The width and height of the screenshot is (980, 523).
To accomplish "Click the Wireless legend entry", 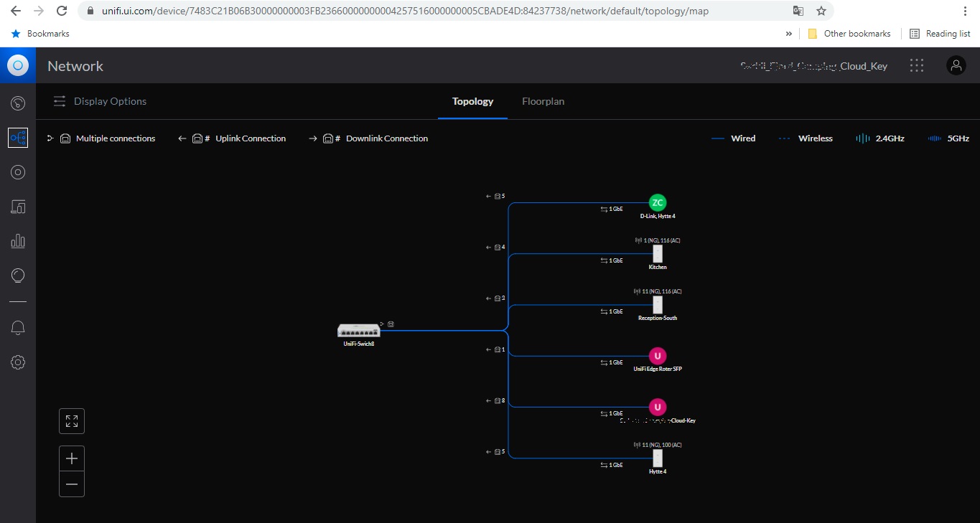I will pos(806,138).
